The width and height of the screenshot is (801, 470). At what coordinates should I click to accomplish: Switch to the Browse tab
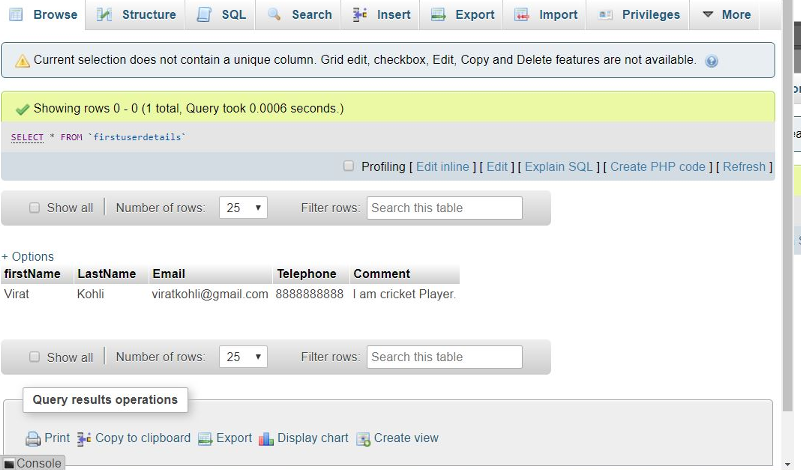tap(43, 14)
